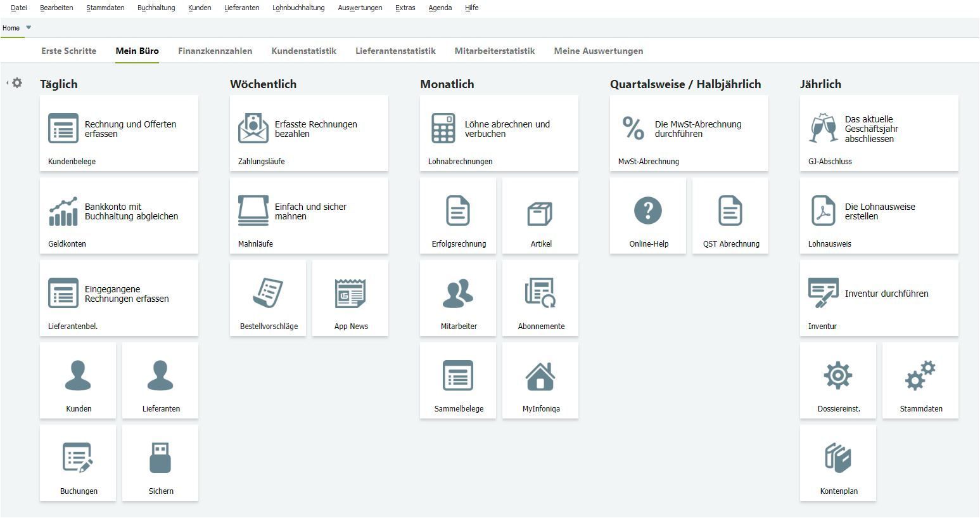The image size is (980, 518).
Task: Start Inventur durchführen
Action: (879, 298)
